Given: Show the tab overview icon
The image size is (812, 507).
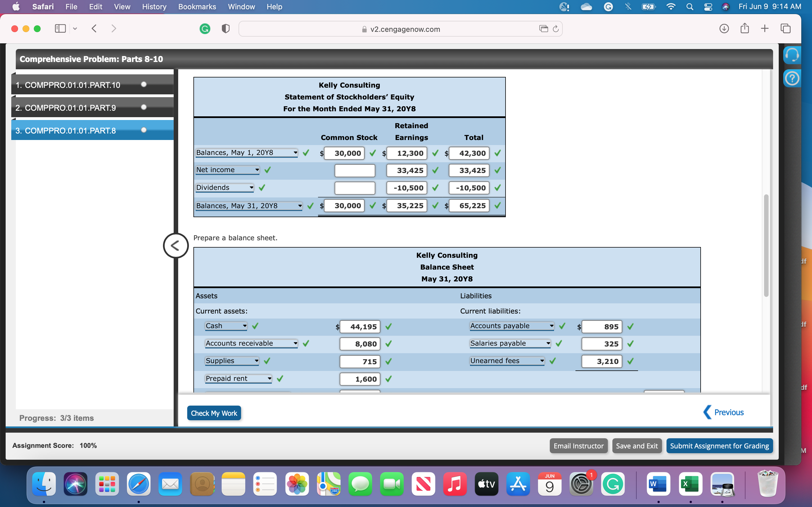Looking at the screenshot, I should click(785, 29).
